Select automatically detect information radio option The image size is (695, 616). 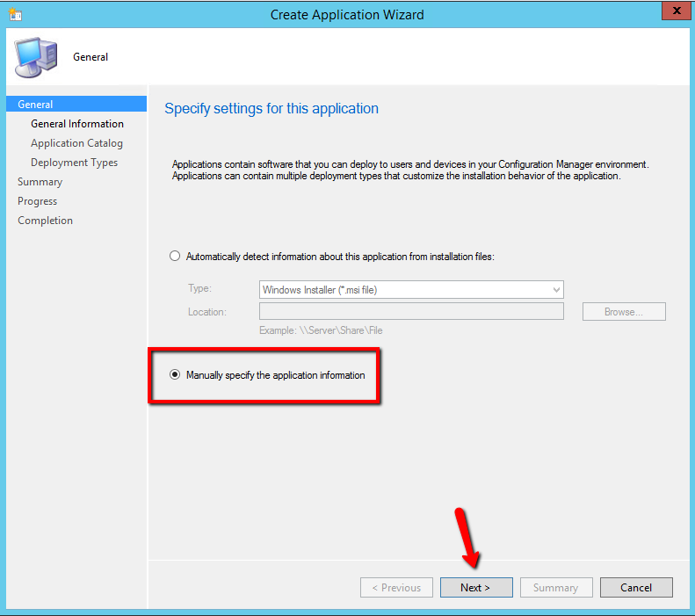174,256
